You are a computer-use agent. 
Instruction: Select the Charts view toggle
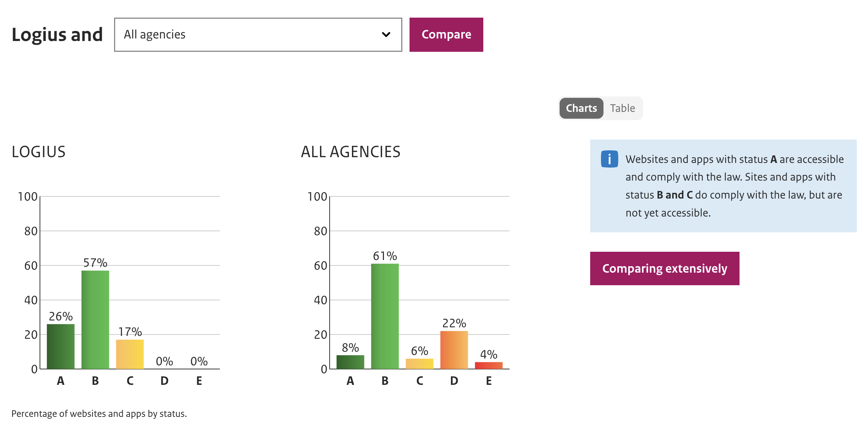581,108
